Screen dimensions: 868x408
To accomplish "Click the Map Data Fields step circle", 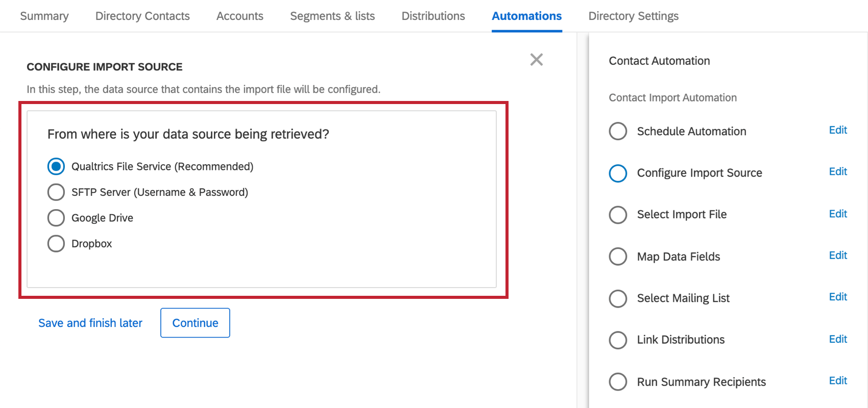I will coord(618,257).
